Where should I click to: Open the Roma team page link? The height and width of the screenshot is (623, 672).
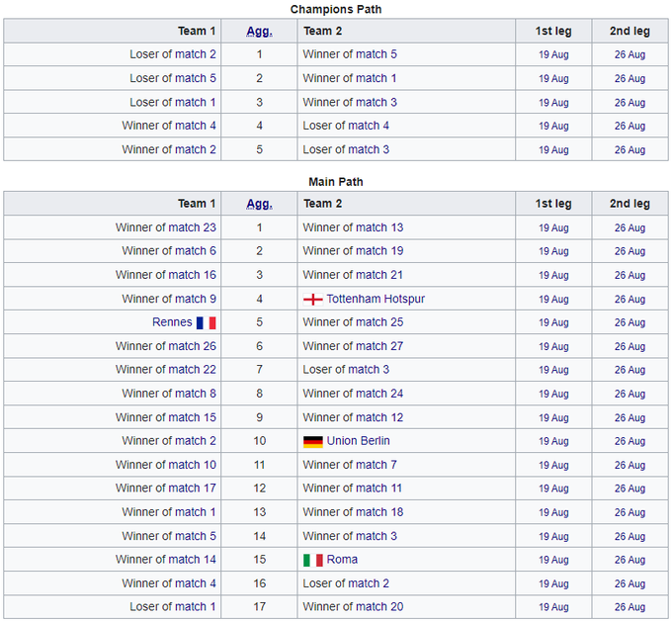pos(342,560)
